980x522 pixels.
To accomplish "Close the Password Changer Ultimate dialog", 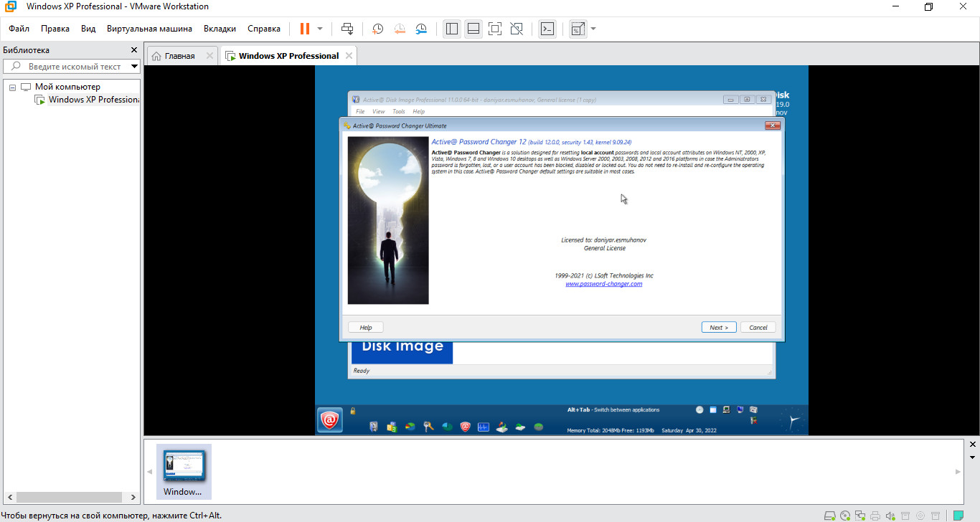I will click(773, 125).
